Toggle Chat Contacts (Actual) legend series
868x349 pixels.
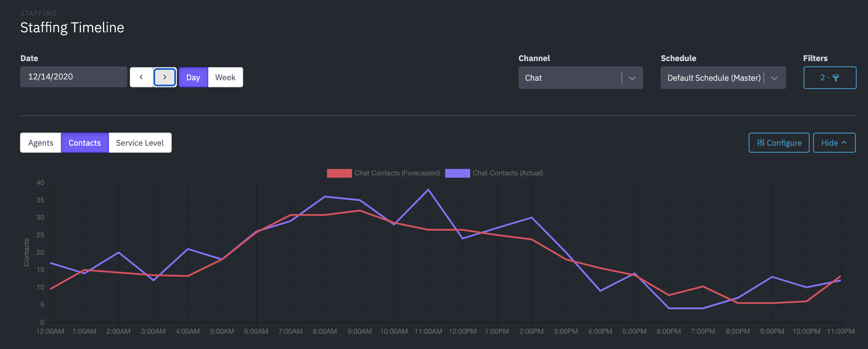(x=508, y=173)
